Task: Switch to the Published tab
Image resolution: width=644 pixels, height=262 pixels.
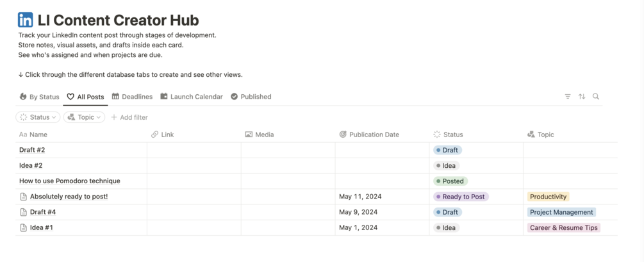Action: 251,97
